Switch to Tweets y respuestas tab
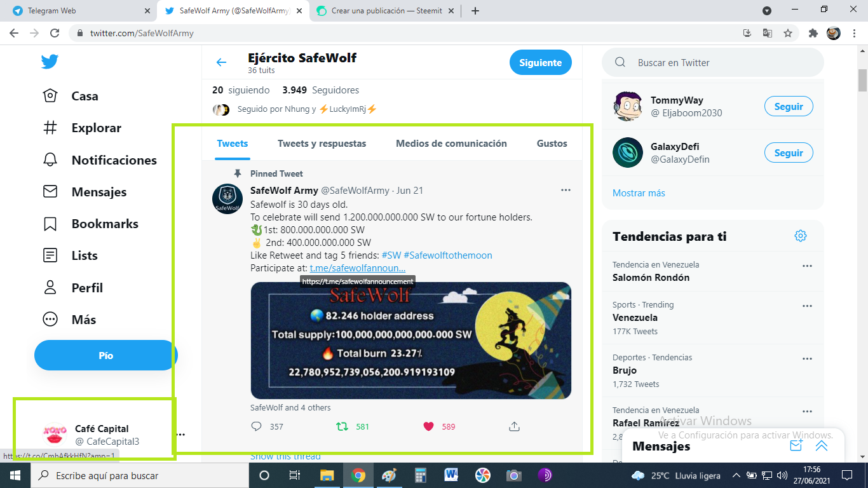The height and width of the screenshot is (488, 868). click(322, 143)
